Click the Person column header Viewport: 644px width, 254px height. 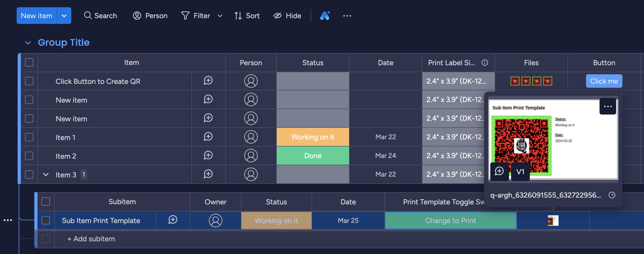click(x=251, y=63)
